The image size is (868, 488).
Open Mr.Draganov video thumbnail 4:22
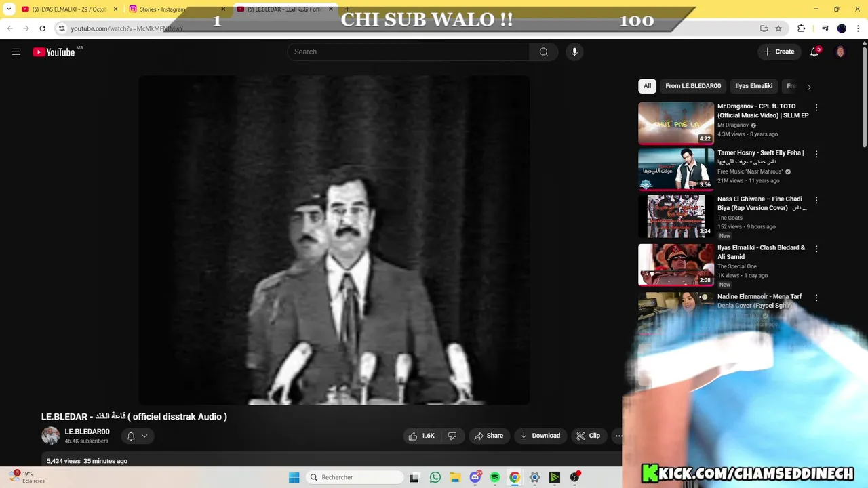click(x=676, y=123)
